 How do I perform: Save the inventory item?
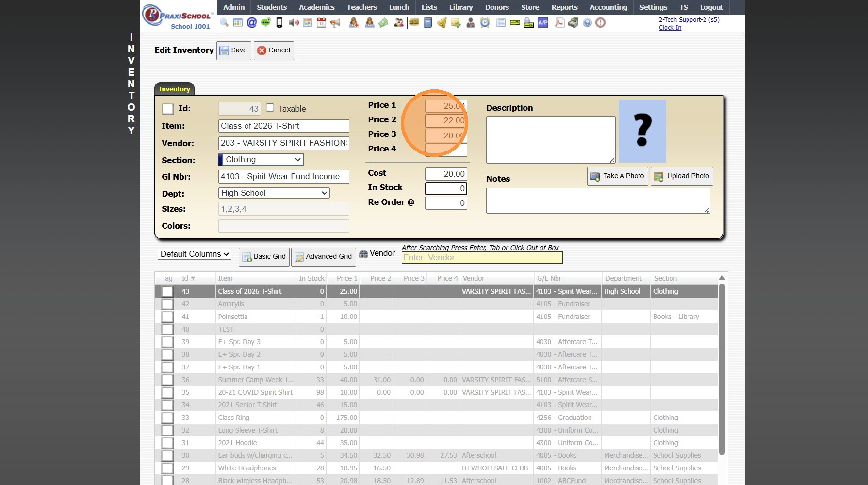pyautogui.click(x=234, y=50)
